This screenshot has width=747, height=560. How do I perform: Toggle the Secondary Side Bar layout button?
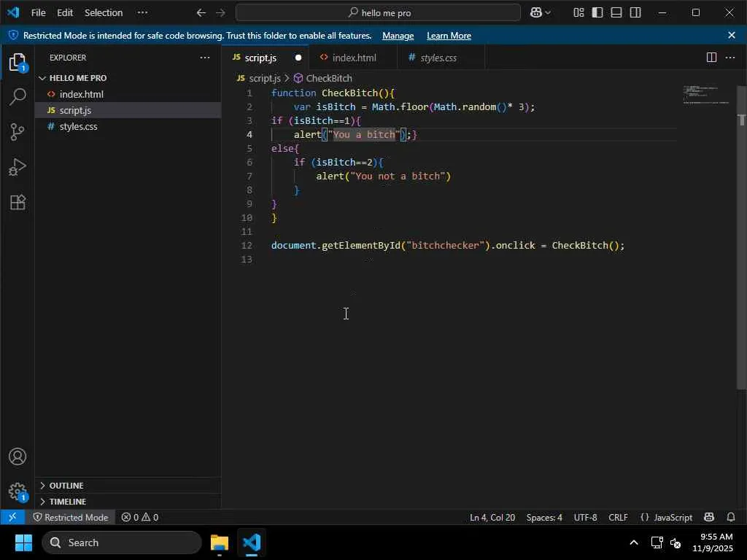[635, 12]
